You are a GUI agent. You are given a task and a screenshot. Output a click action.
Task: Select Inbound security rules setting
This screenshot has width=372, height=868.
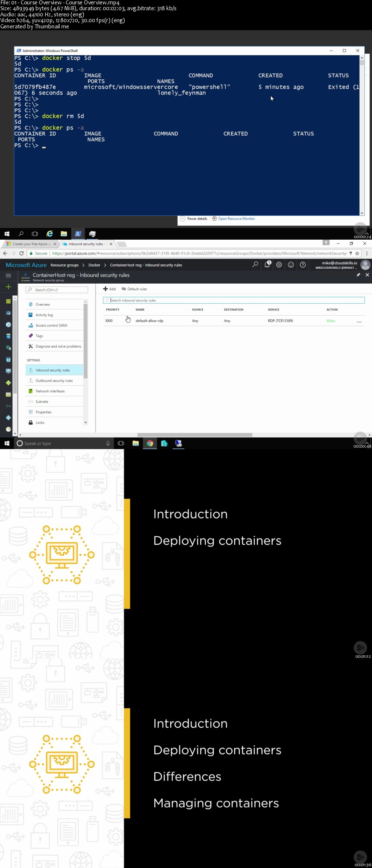[x=54, y=370]
